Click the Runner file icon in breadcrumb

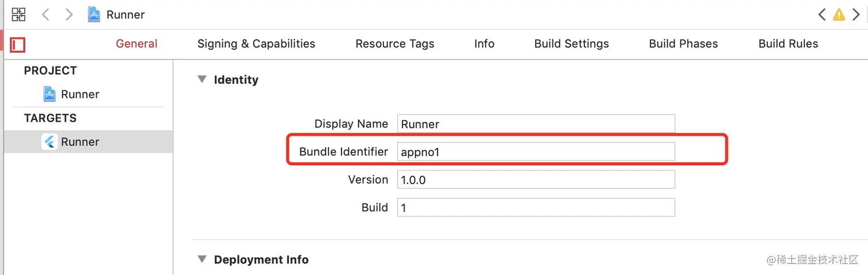tap(94, 14)
